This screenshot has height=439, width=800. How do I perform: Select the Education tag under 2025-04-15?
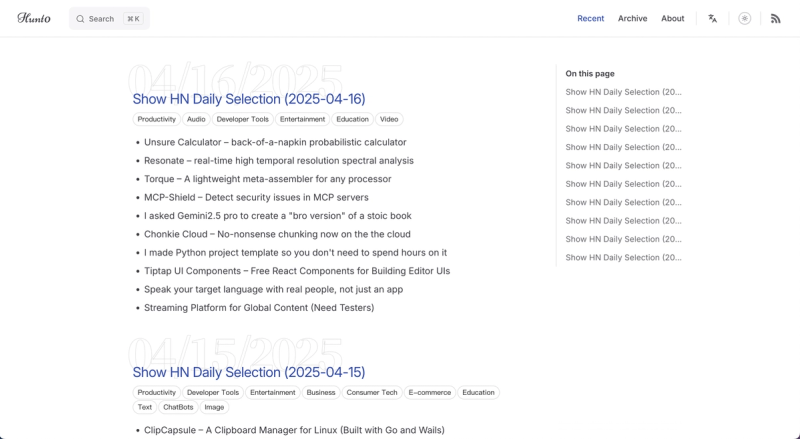pyautogui.click(x=478, y=393)
